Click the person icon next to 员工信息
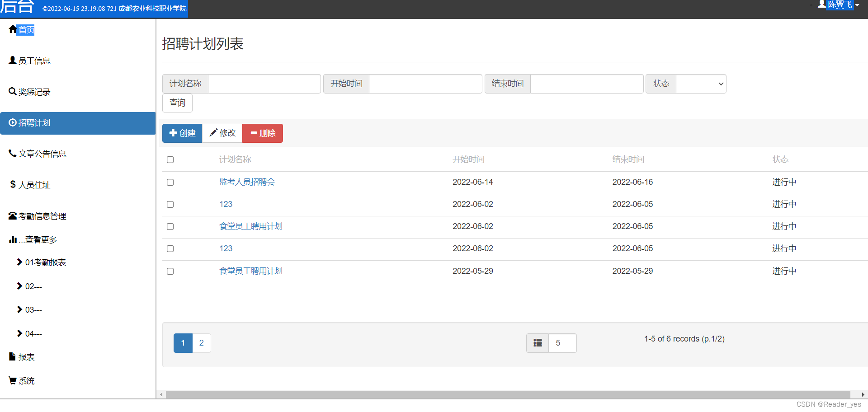 [13, 60]
